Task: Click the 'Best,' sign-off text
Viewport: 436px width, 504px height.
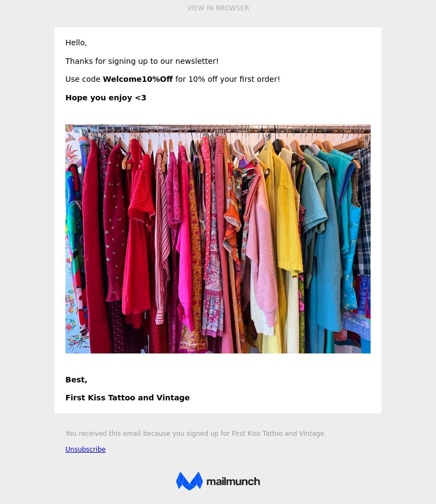Action: tap(76, 380)
